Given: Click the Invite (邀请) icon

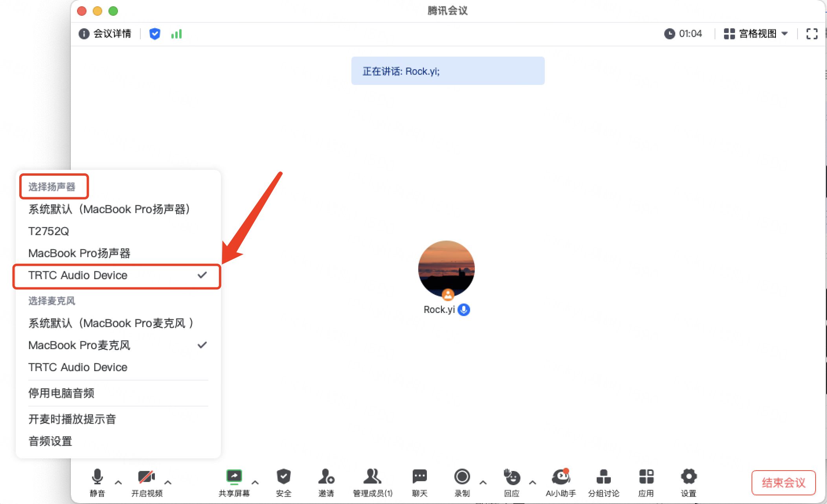Looking at the screenshot, I should point(326,477).
